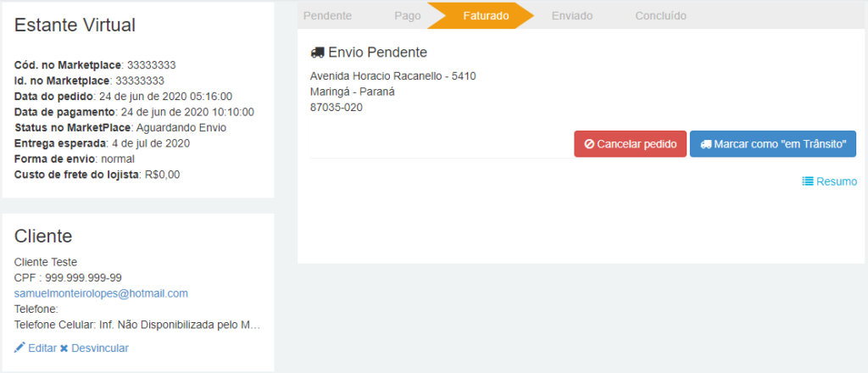Screen dimensions: 868x373
Task: Mark the order as "em Trânsito"
Action: tap(773, 144)
